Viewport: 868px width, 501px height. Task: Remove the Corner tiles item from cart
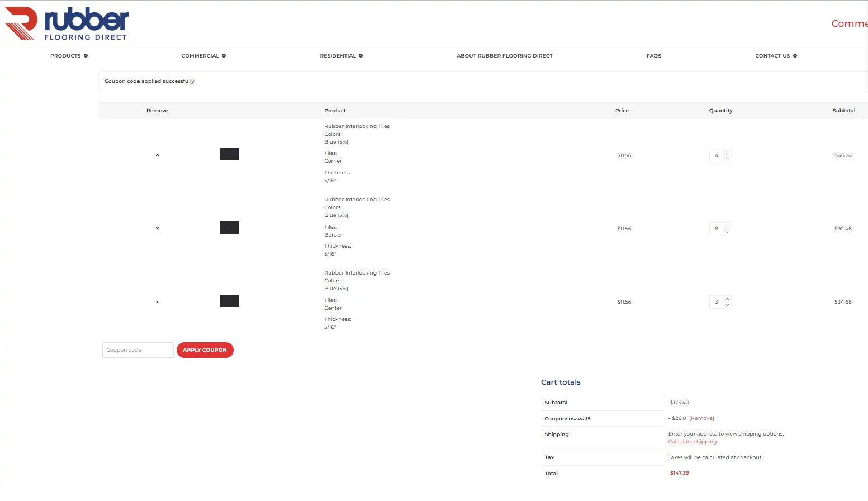[158, 155]
